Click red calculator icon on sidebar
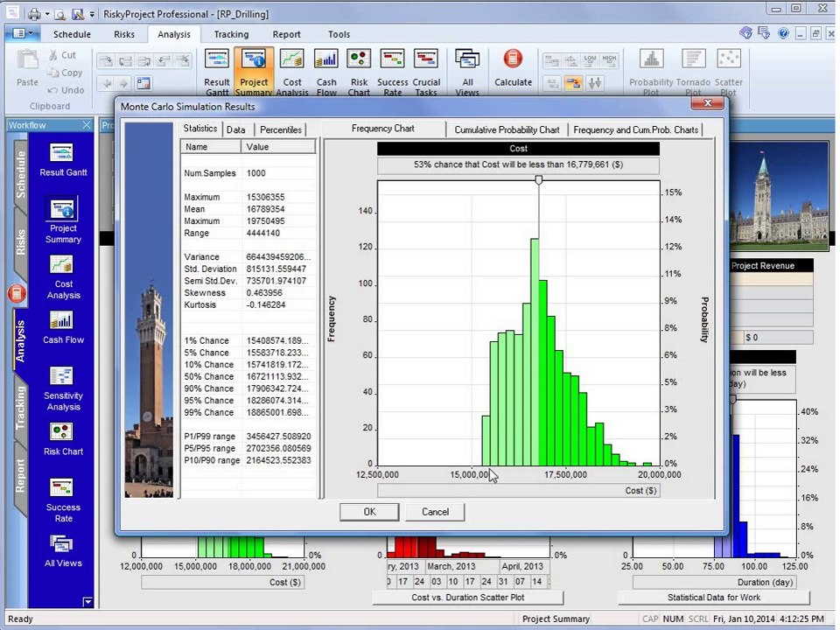The width and height of the screenshot is (840, 630). click(17, 293)
